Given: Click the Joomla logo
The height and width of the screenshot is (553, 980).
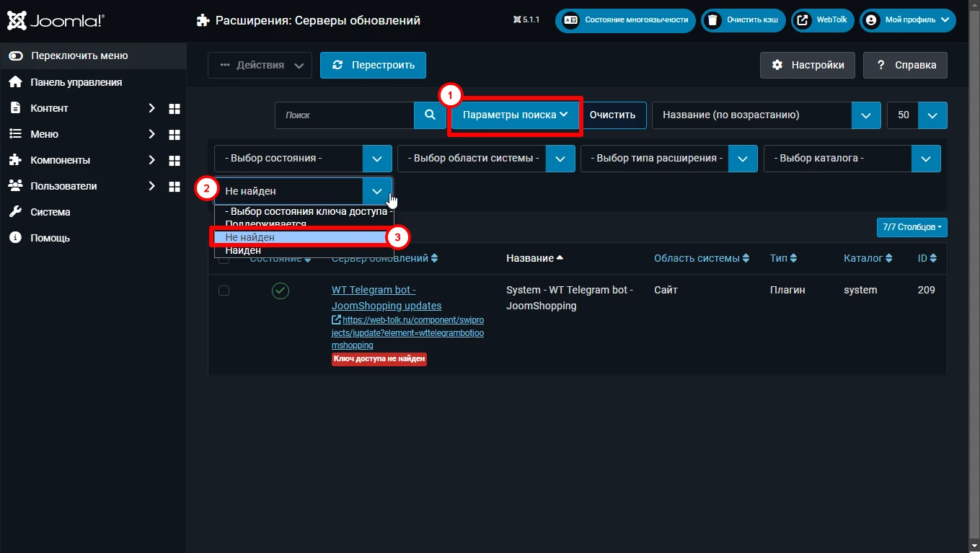Looking at the screenshot, I should pos(56,21).
